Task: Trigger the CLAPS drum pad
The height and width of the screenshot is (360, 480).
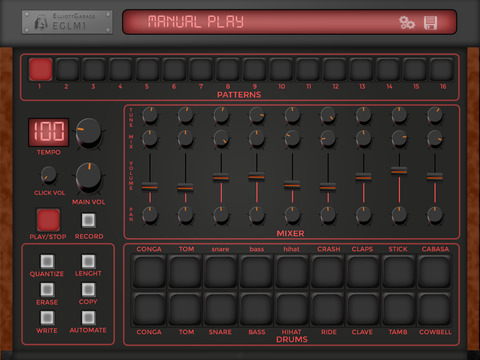Action: coord(363,271)
